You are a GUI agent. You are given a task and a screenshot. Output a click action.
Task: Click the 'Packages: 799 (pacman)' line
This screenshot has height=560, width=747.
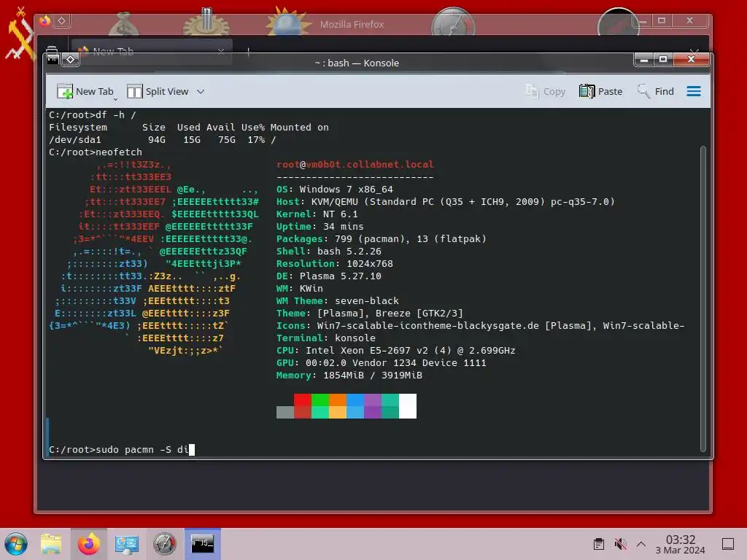[x=381, y=238]
